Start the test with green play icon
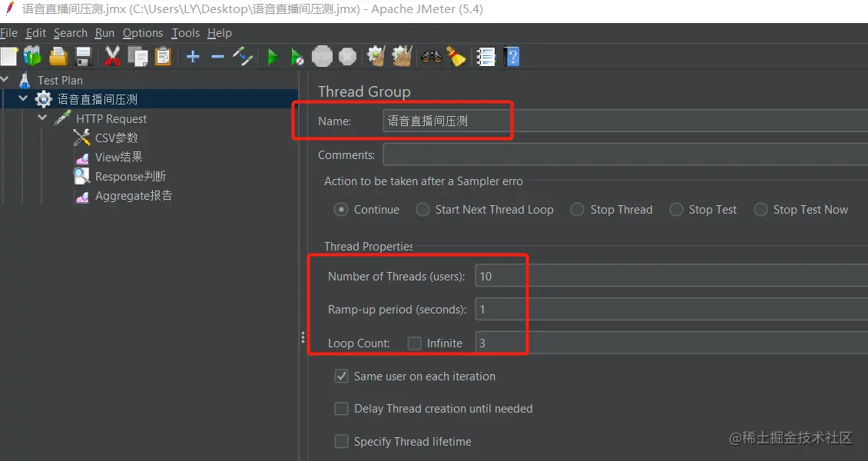The width and height of the screenshot is (868, 461). [x=273, y=56]
